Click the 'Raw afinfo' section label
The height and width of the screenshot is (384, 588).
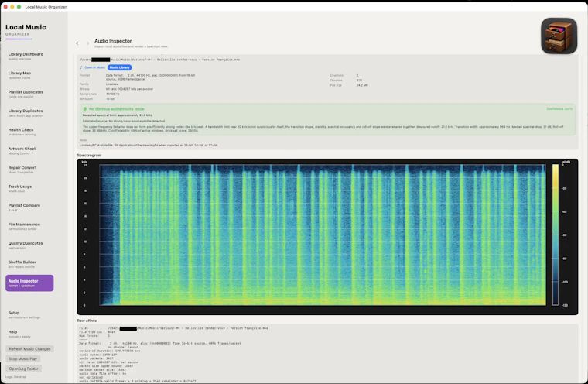coord(87,321)
